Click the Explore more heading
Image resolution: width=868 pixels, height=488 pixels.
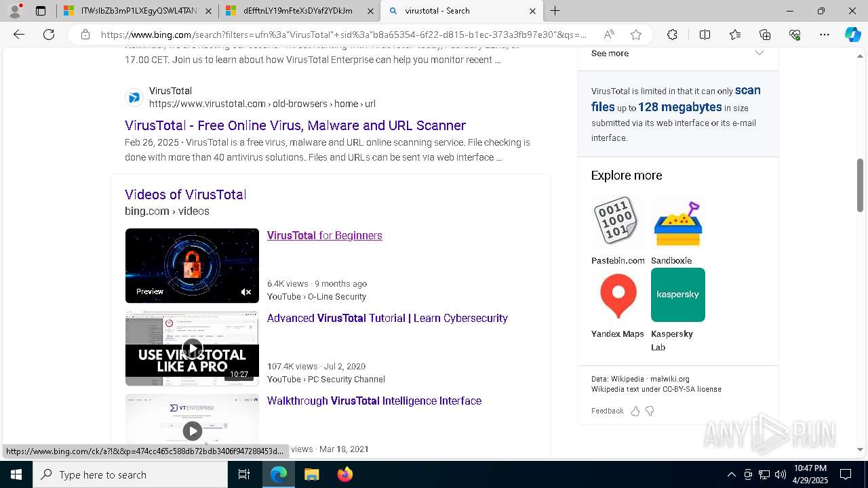(x=627, y=176)
